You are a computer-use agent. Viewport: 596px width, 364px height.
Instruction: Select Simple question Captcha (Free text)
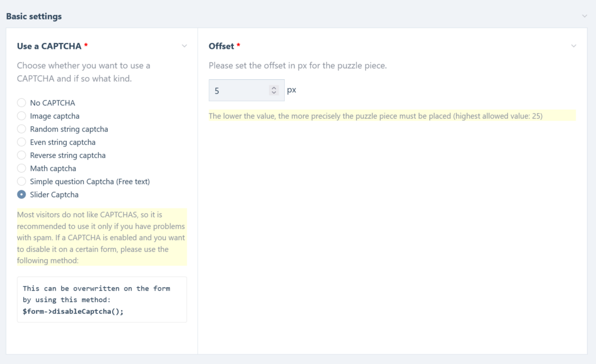pos(21,182)
